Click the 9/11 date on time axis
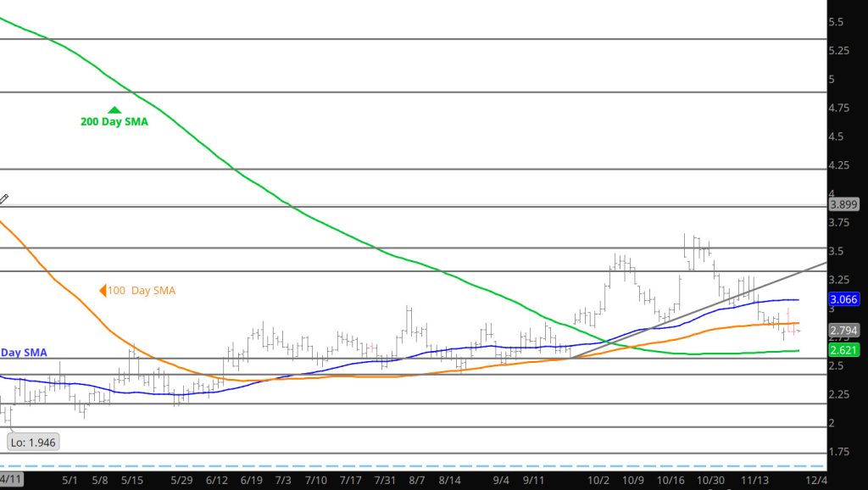The width and height of the screenshot is (868, 490). (533, 480)
